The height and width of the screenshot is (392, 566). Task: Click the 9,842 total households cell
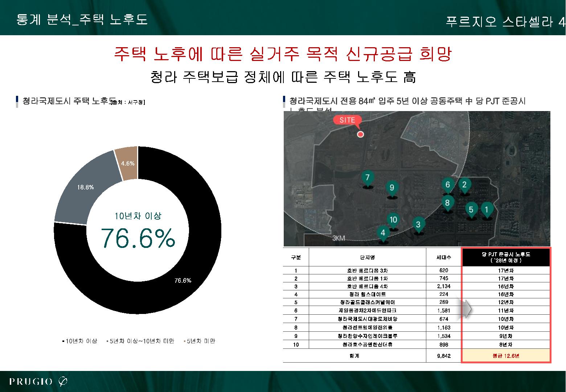point(444,356)
